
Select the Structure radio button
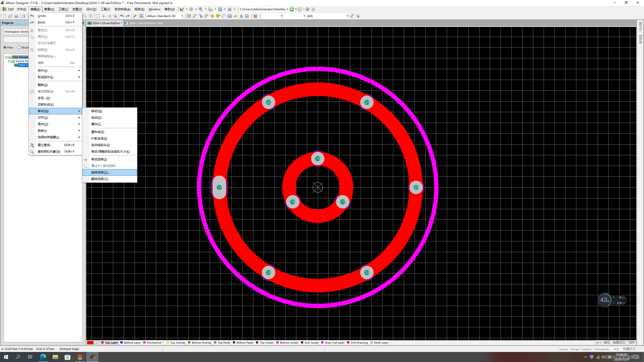point(19,48)
